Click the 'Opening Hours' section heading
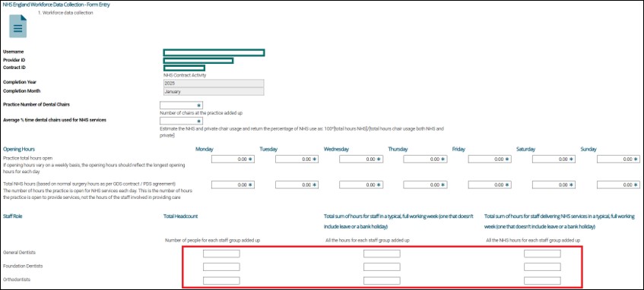Screen dimensions: 644x290 pyautogui.click(x=19, y=150)
